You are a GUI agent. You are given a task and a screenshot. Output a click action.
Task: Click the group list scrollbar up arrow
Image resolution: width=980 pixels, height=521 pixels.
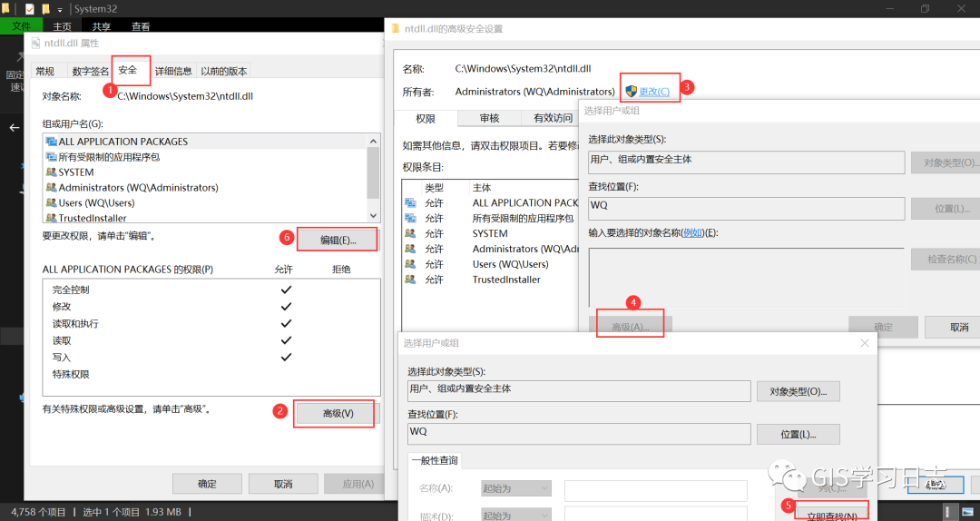pos(374,142)
